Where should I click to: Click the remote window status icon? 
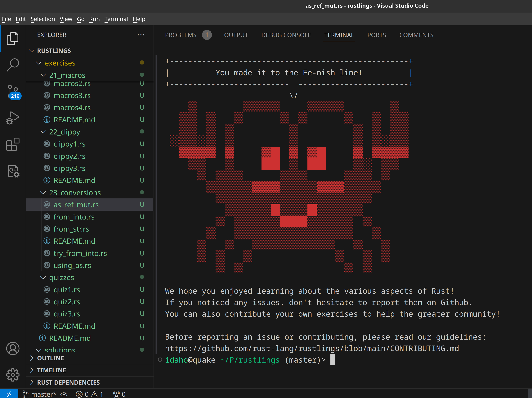9,394
